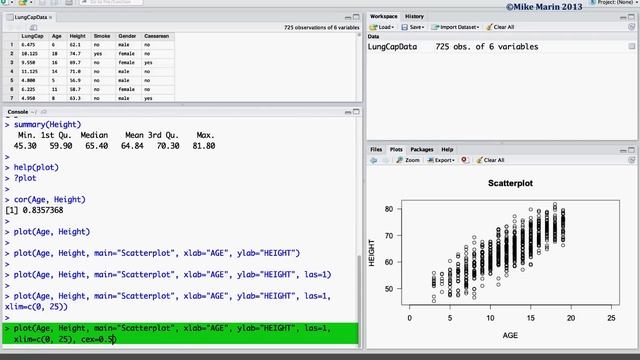Click the Height column header

(x=78, y=36)
